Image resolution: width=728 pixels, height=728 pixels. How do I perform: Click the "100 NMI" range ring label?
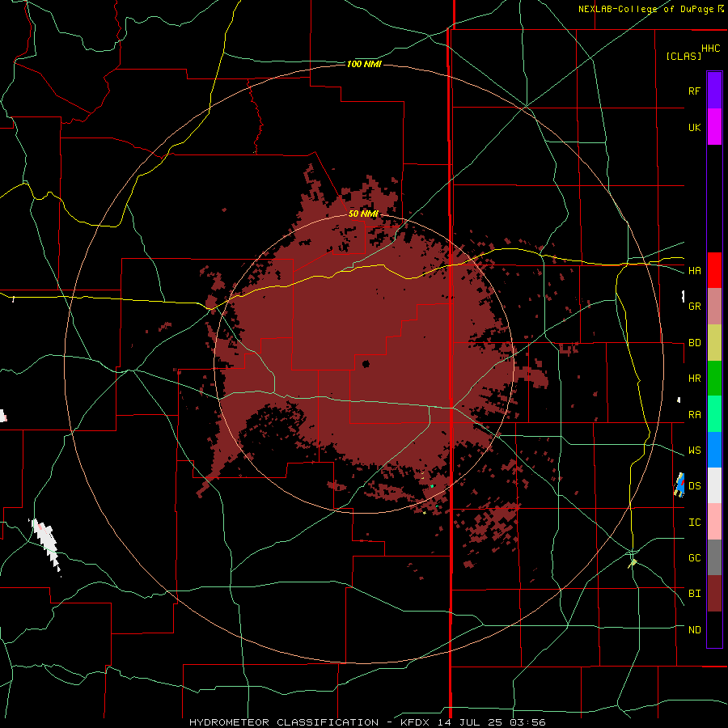364,64
